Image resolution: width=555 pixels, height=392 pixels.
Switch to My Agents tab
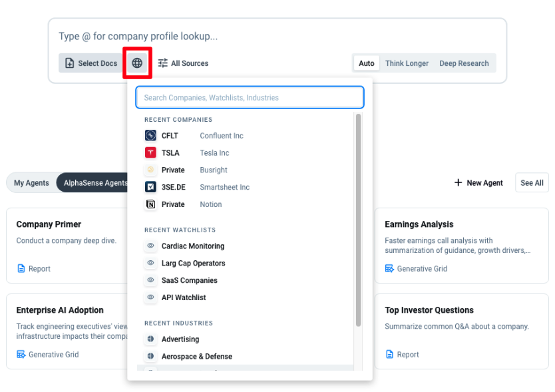[31, 183]
